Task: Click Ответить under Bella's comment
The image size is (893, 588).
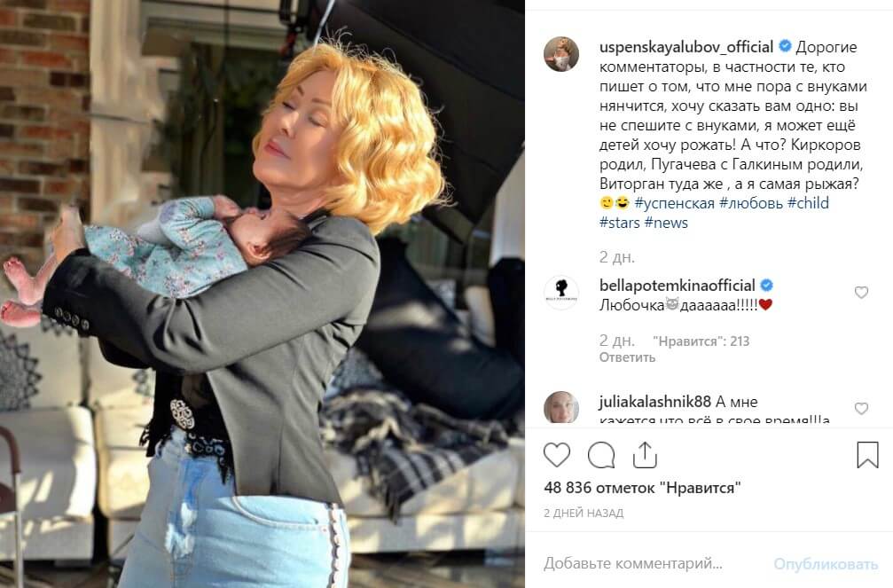Action: (627, 357)
